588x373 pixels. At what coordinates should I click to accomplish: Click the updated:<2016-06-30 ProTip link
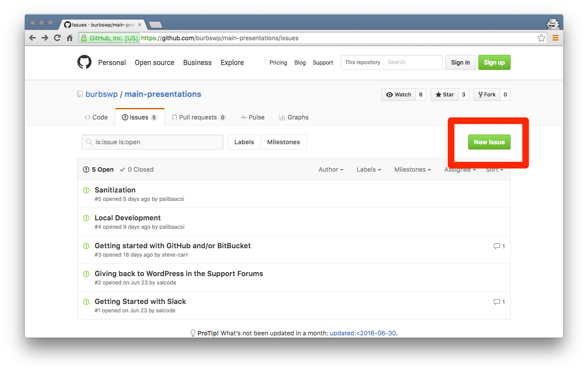point(363,333)
